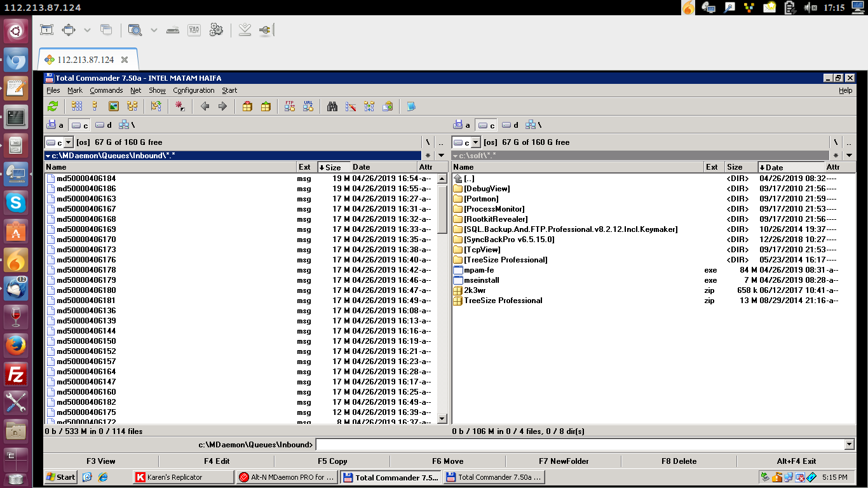Open Skype from the Ubuntu launcher

[x=16, y=203]
